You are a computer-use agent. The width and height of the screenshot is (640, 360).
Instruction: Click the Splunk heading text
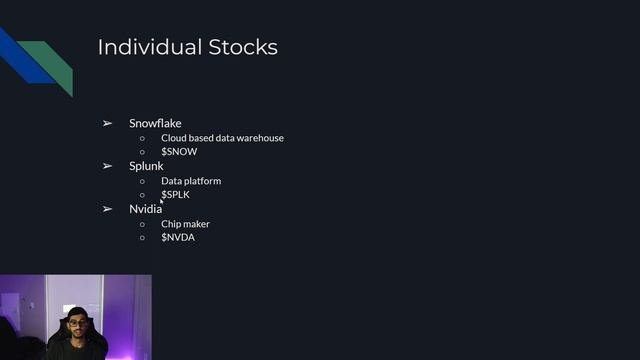click(146, 166)
